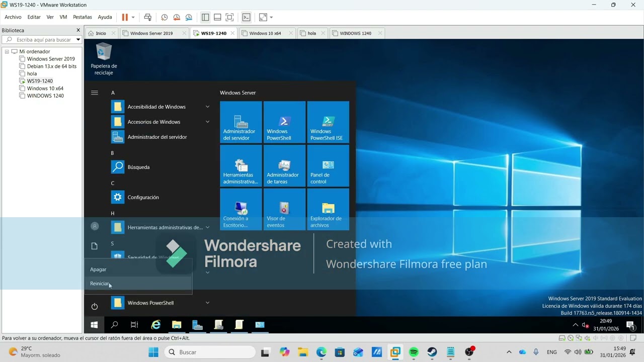Choose Apagar from power menu
The image size is (644, 362).
tap(138, 269)
